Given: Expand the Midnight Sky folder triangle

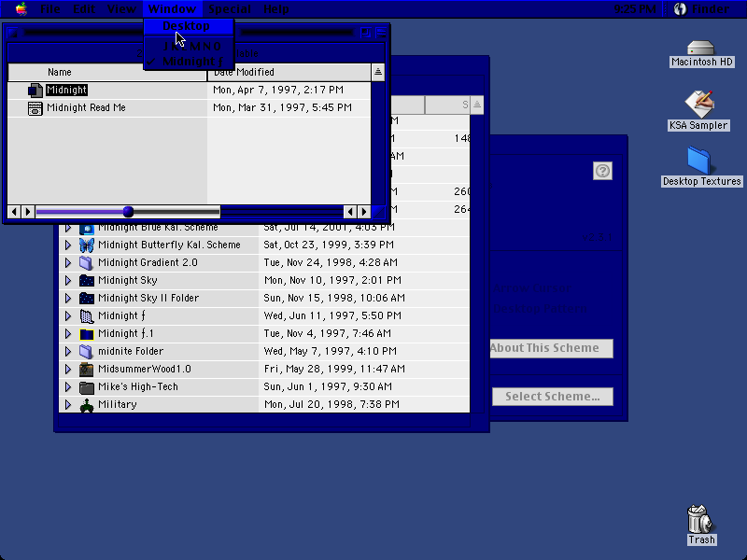Looking at the screenshot, I should coord(68,281).
